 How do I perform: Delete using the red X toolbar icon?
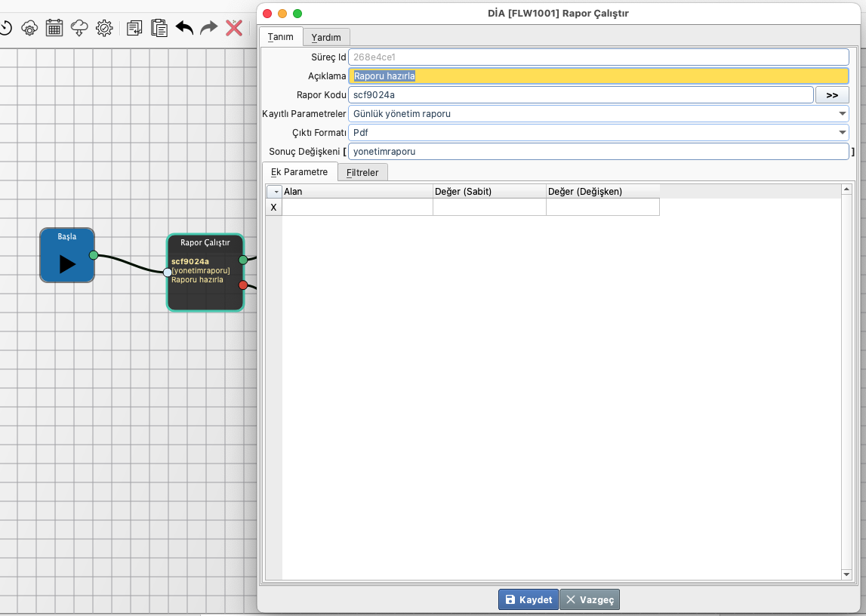[x=234, y=28]
